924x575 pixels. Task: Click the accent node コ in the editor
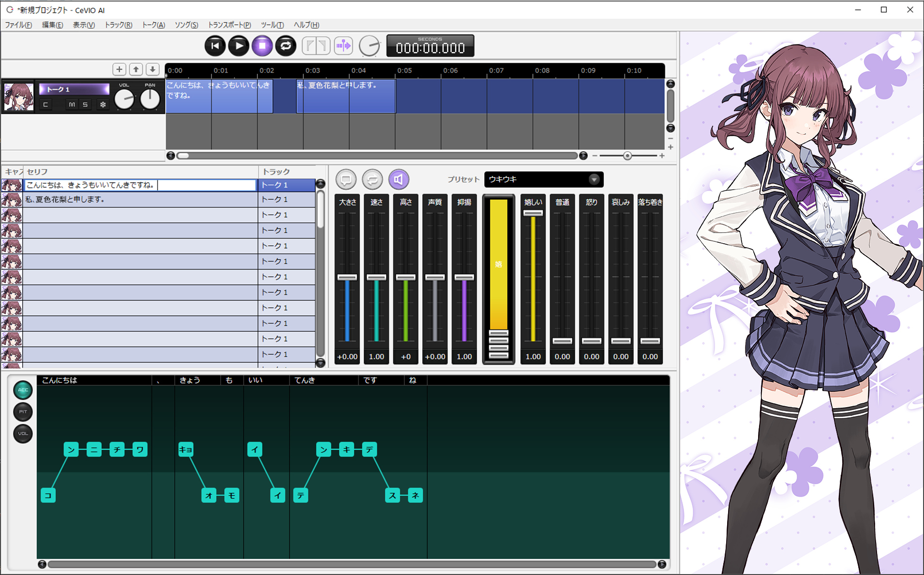(x=48, y=495)
